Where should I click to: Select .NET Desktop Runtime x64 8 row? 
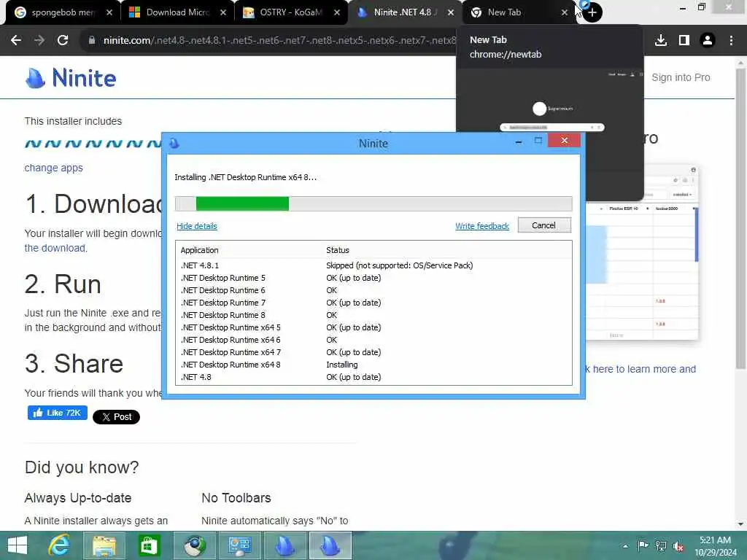(373, 365)
